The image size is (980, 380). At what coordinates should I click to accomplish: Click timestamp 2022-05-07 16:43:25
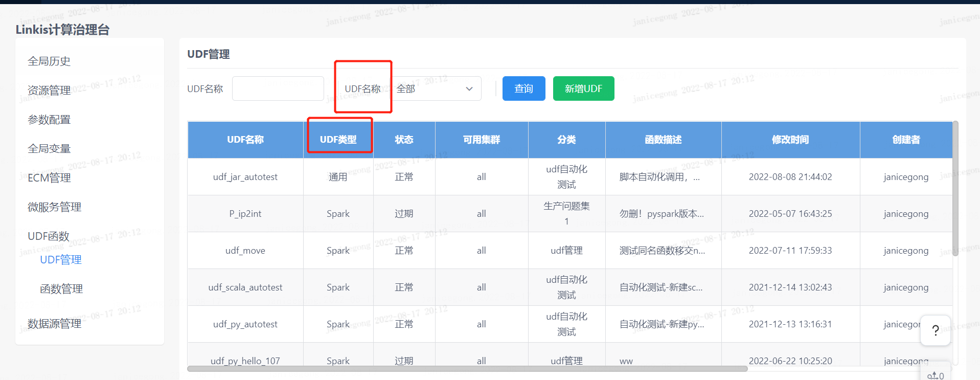[x=790, y=214]
